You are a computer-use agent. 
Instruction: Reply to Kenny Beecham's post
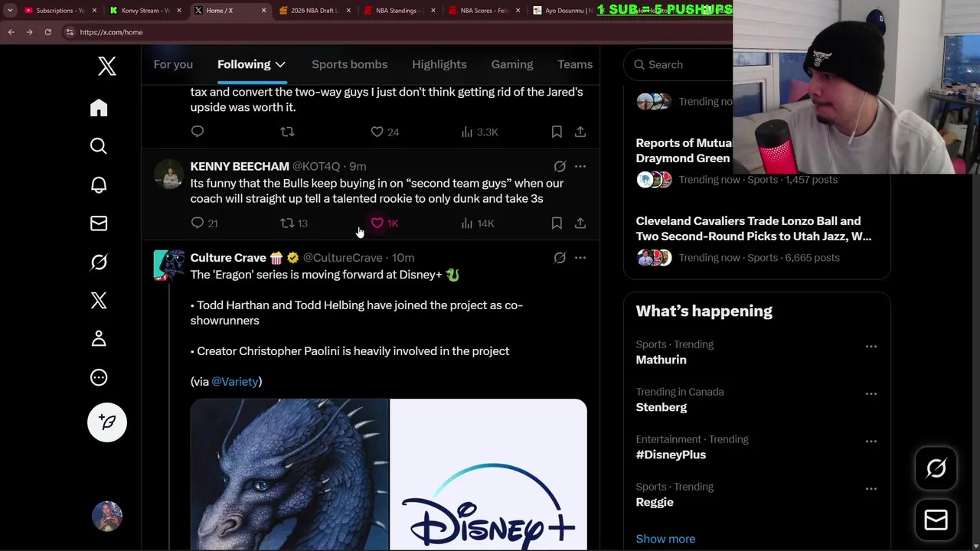(198, 223)
